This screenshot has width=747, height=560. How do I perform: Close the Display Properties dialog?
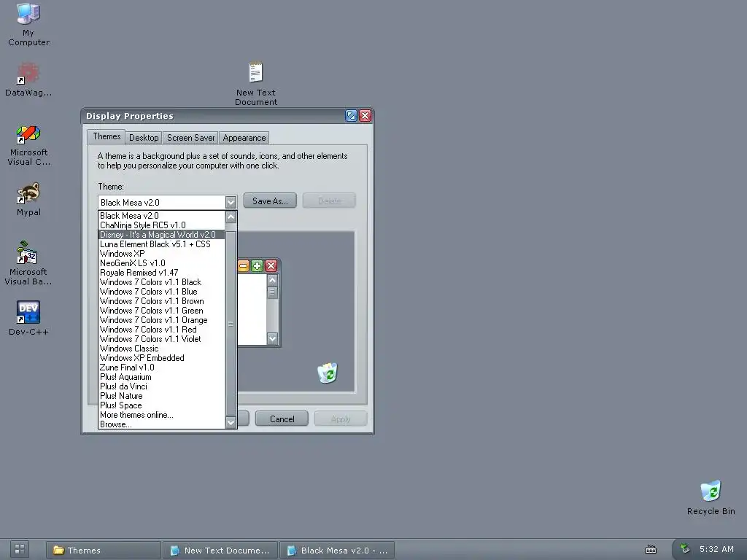pyautogui.click(x=365, y=116)
